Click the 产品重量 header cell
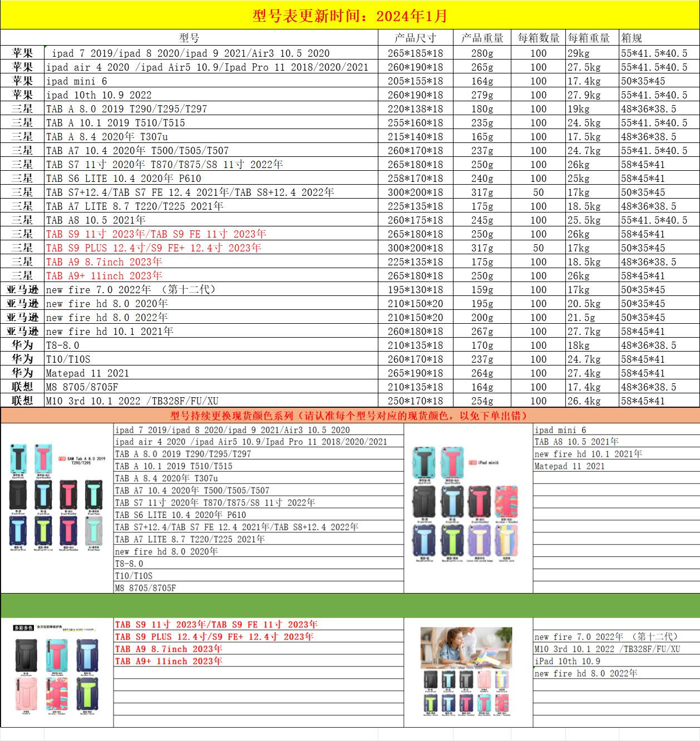Screen dimensions: 700x741 (482, 38)
